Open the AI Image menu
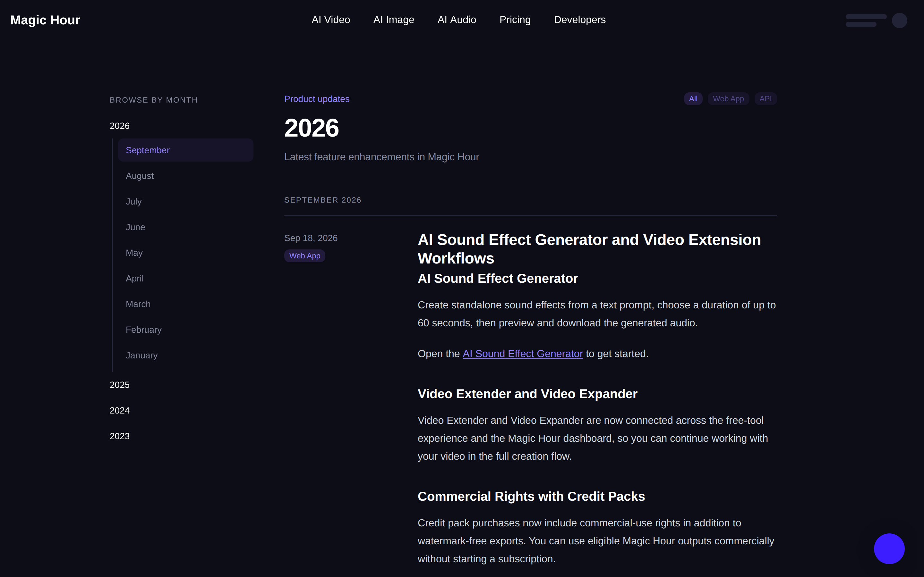 (394, 20)
